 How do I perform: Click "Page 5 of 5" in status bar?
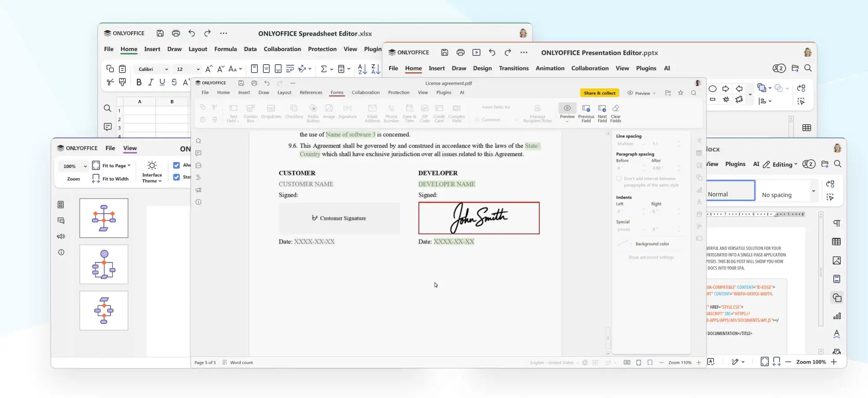click(x=205, y=362)
